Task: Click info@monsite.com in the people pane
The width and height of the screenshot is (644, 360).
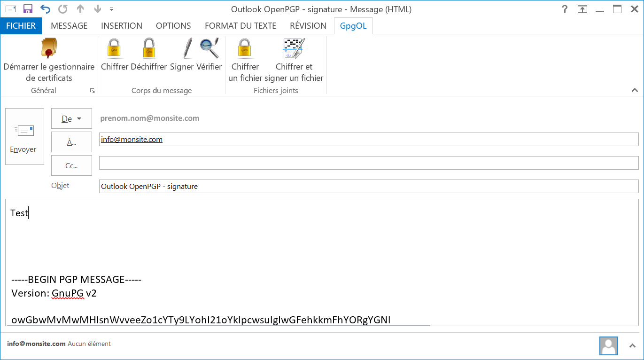Action: (36, 344)
